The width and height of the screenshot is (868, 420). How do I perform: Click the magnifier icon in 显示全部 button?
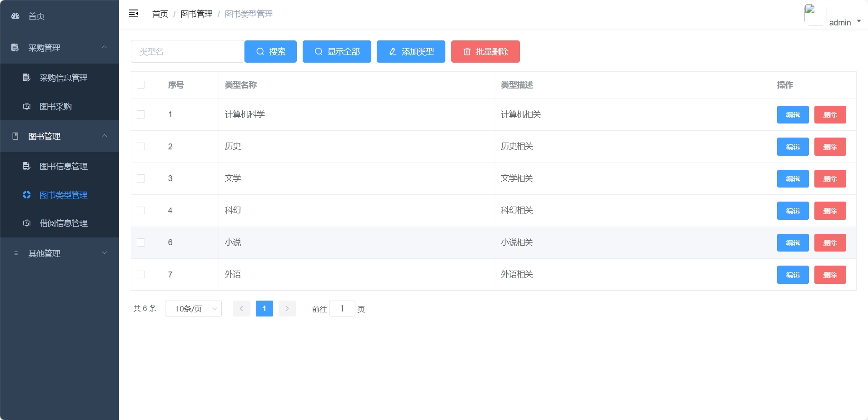click(x=319, y=51)
